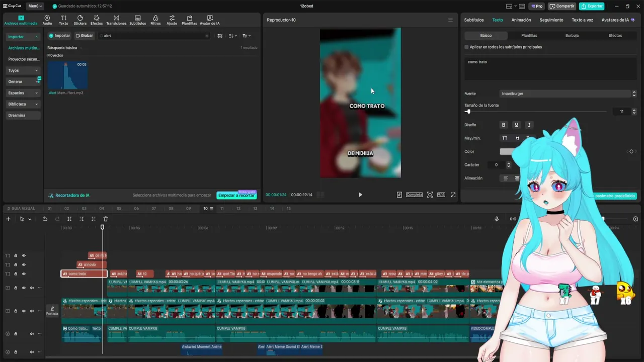This screenshot has height=362, width=644.
Task: Switch to the Seguimiento tab
Action: [551, 20]
